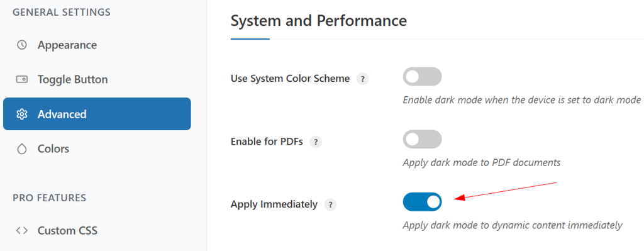This screenshot has width=644, height=251.
Task: Disable the Apply Immediately switch
Action: pyautogui.click(x=422, y=202)
